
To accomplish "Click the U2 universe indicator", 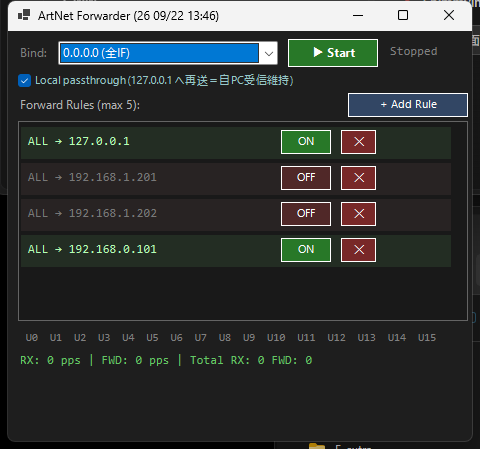I will click(80, 338).
